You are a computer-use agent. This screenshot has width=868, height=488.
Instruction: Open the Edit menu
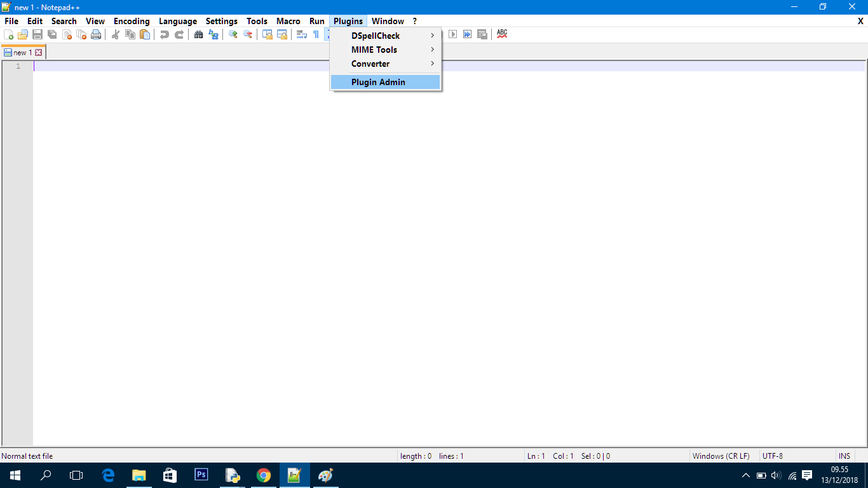(35, 21)
